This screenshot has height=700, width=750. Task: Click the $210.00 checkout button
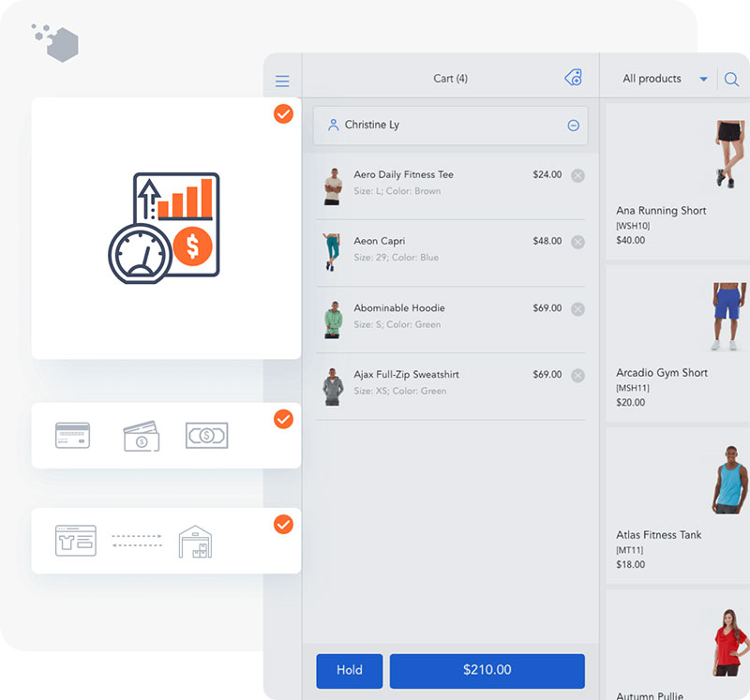point(487,671)
